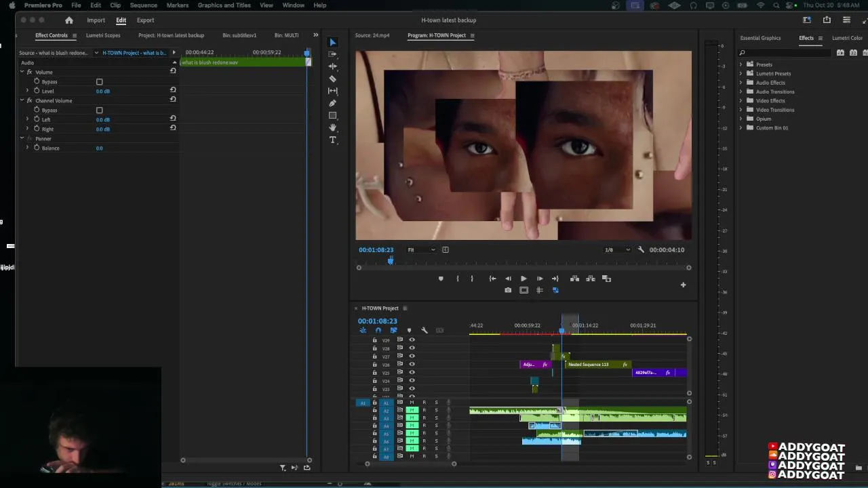The width and height of the screenshot is (868, 488).
Task: Select the Razor tool in the toolbar
Action: (332, 79)
